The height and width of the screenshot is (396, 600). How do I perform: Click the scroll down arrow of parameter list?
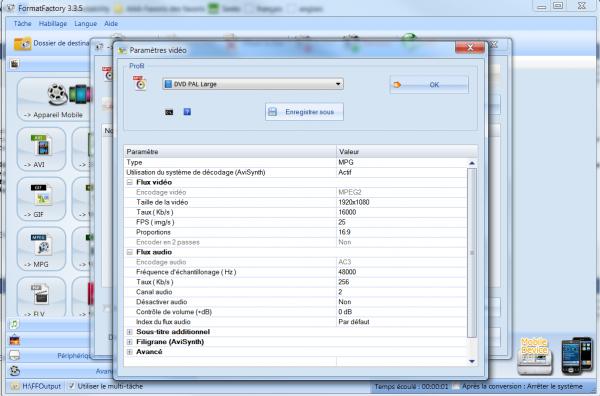pyautogui.click(x=472, y=361)
